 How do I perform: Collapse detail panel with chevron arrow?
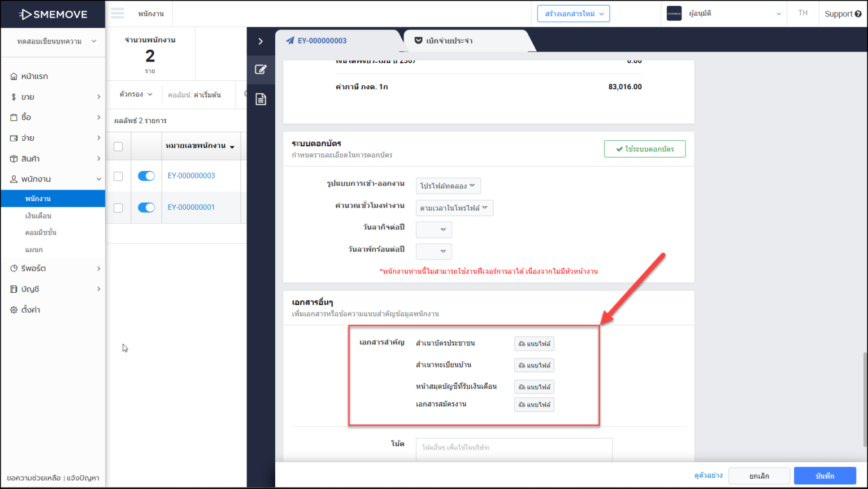coord(261,41)
